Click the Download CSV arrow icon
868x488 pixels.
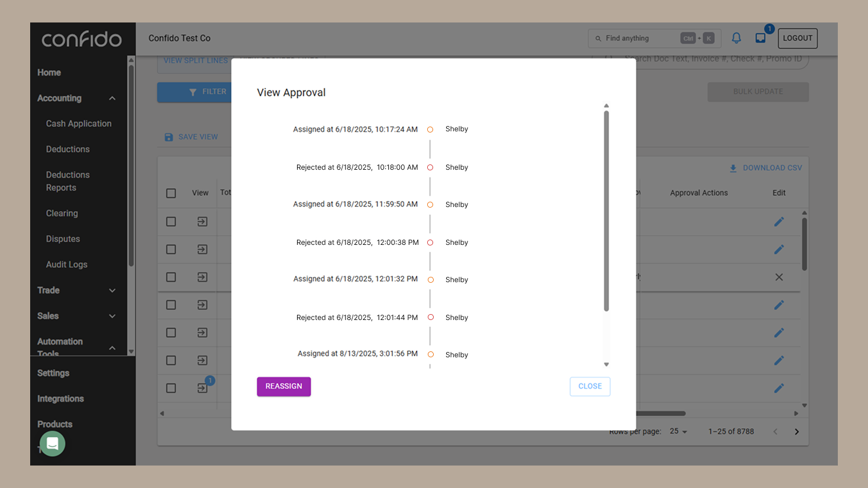pos(733,168)
